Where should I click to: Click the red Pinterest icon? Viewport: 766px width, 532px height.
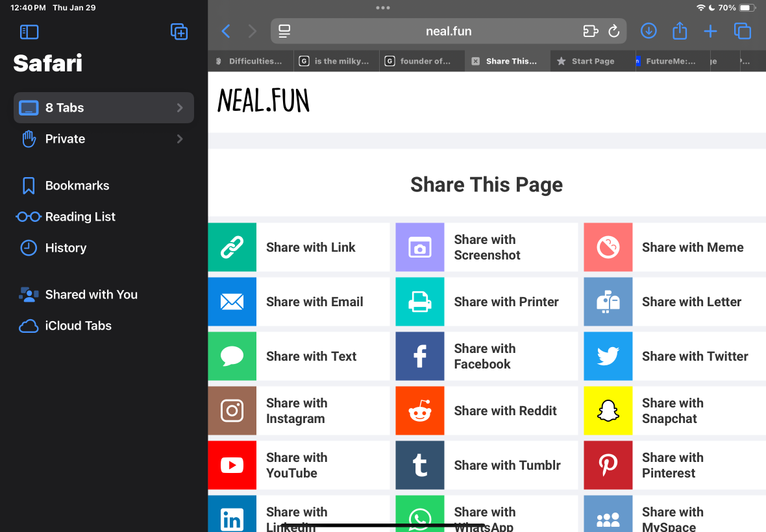(x=608, y=465)
